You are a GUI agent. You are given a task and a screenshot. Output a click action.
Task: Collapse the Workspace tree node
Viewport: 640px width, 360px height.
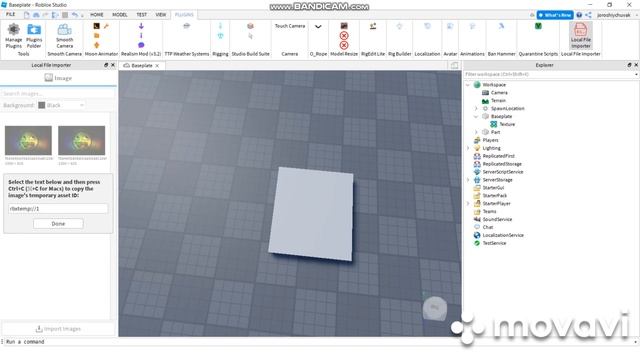point(468,85)
